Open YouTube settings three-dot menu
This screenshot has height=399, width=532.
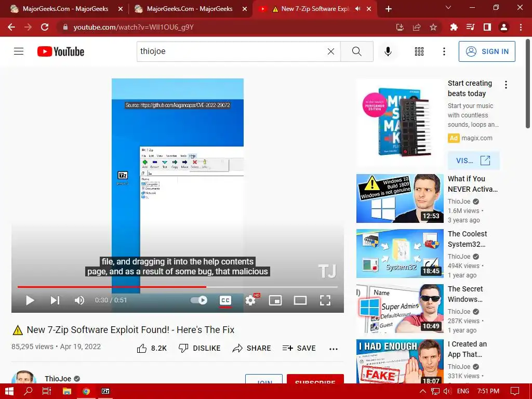pyautogui.click(x=444, y=51)
